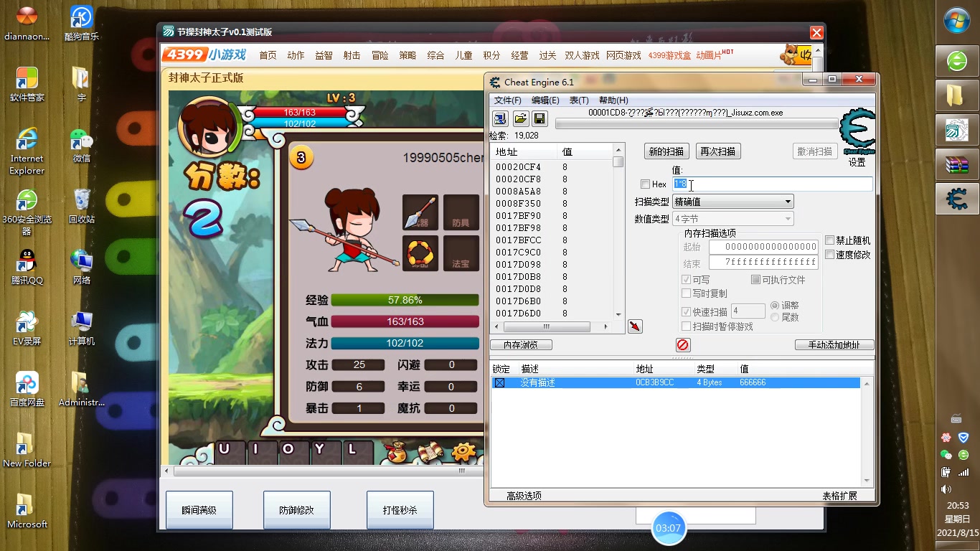980x551 pixels.
Task: Click the treasure equipment slot
Action: point(461,254)
